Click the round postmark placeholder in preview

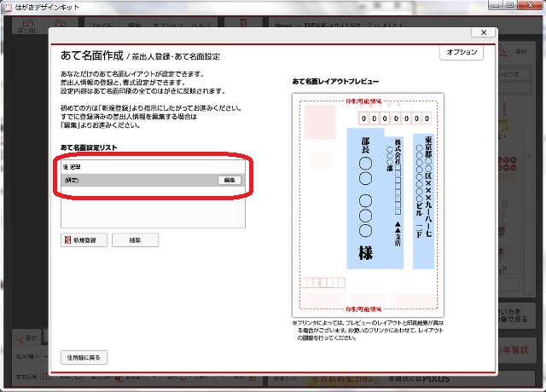pyautogui.click(x=320, y=159)
